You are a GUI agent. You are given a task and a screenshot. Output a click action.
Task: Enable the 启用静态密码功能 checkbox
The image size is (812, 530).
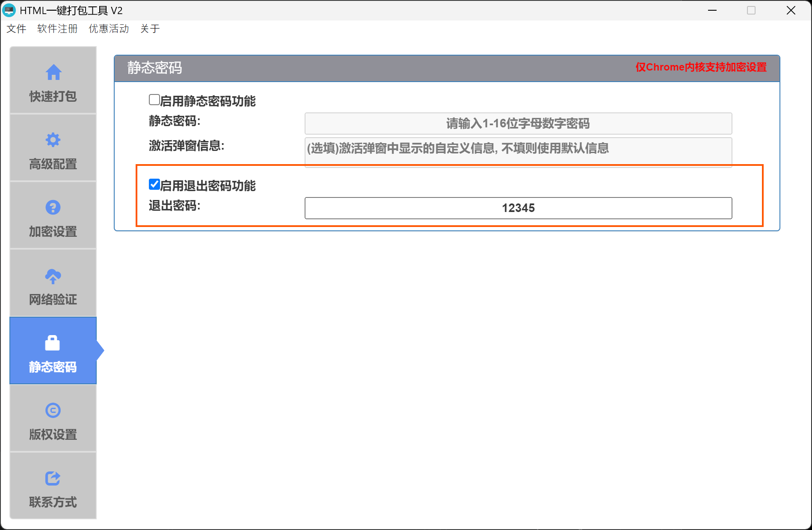pyautogui.click(x=154, y=100)
